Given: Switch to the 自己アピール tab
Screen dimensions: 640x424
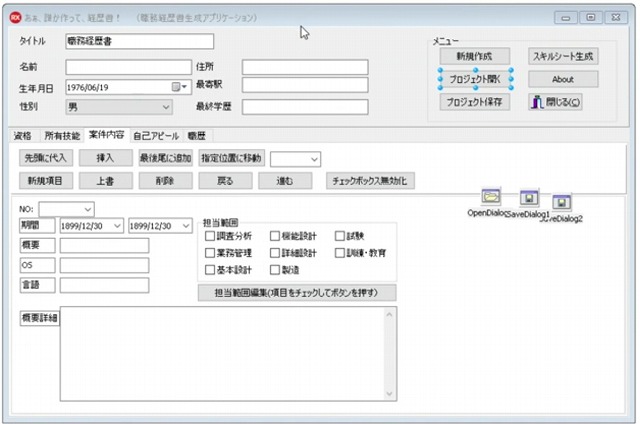Looking at the screenshot, I should click(156, 136).
